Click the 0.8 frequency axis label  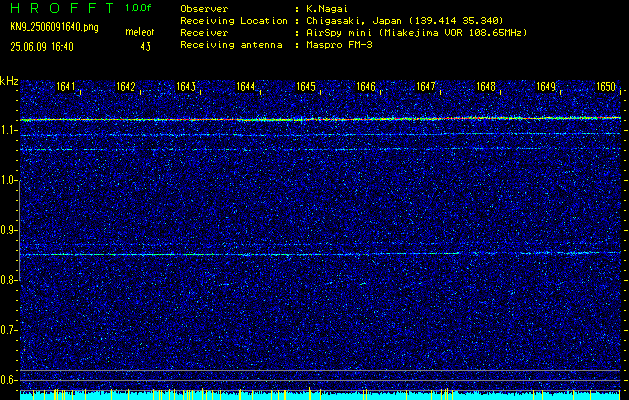coord(7,280)
